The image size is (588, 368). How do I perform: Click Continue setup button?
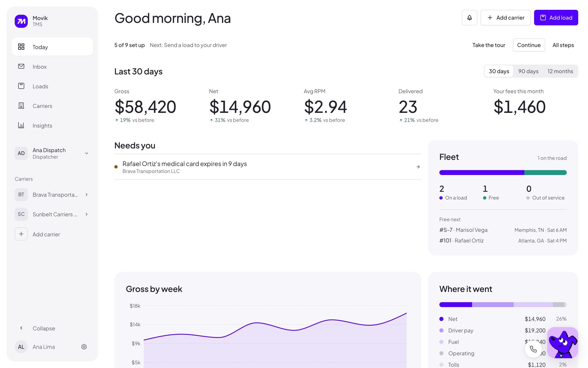pyautogui.click(x=529, y=45)
